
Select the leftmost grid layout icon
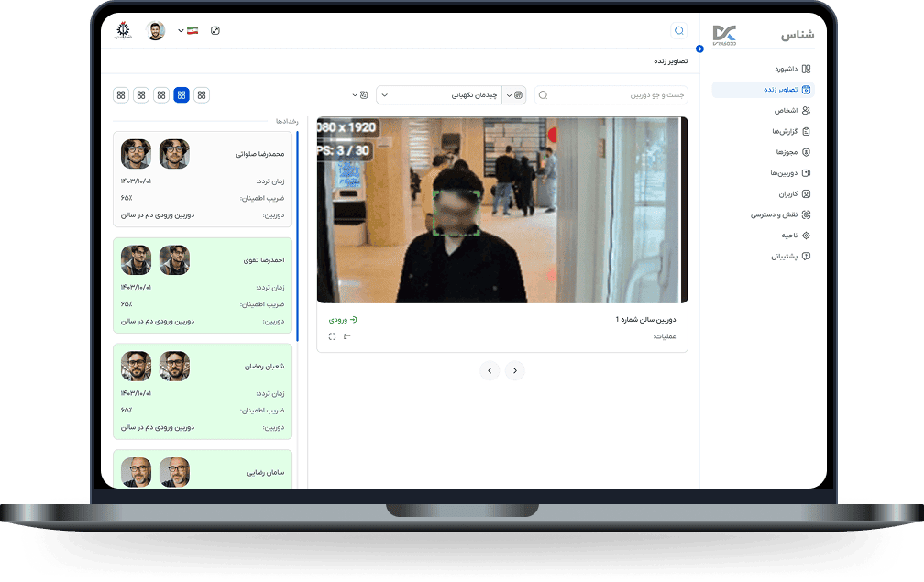pos(121,94)
